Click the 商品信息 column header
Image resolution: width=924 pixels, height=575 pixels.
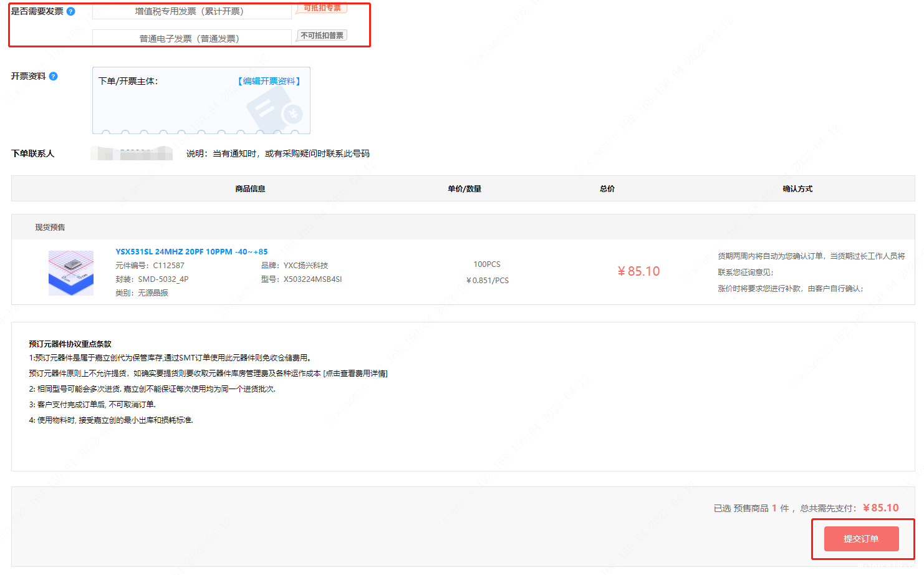tap(250, 189)
